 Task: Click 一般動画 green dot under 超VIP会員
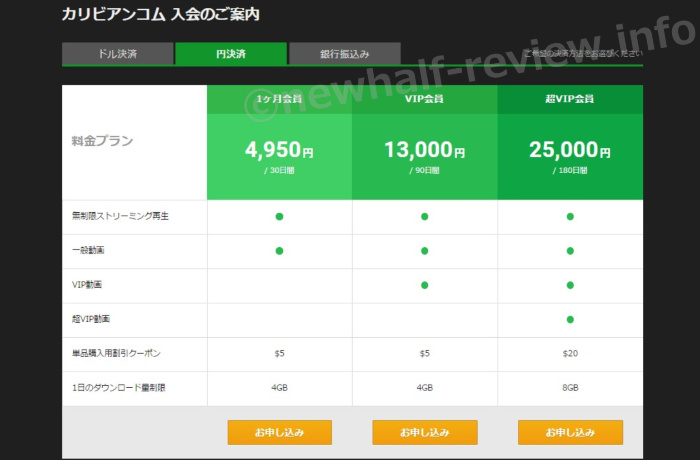[x=570, y=251]
